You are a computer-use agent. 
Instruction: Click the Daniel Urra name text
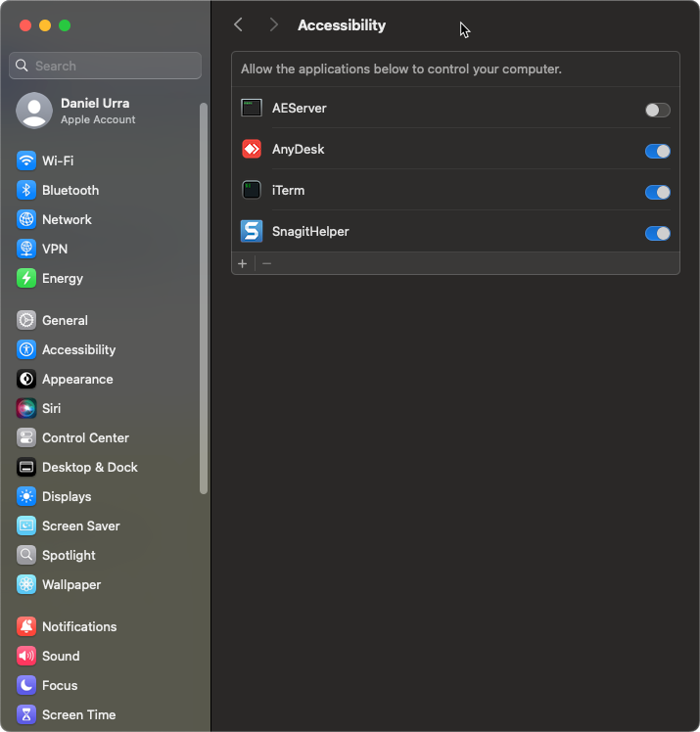tap(95, 103)
